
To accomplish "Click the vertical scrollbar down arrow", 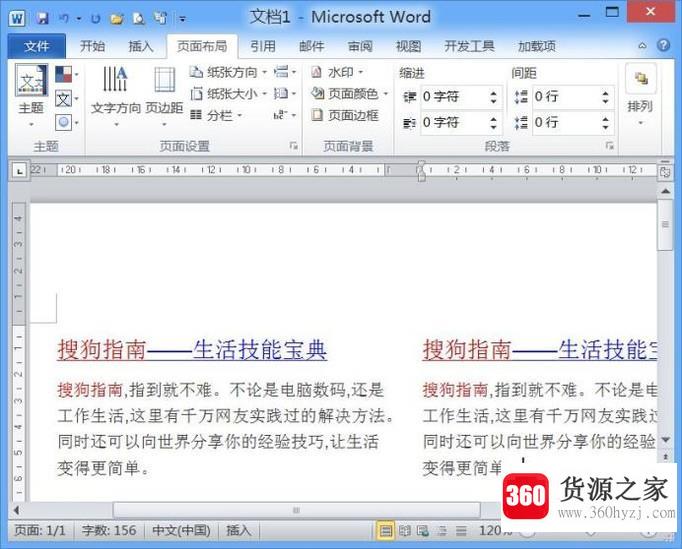I will point(665,441).
